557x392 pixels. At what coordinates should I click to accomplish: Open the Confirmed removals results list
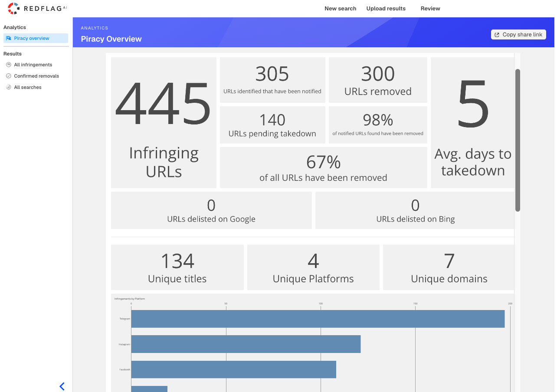tap(36, 76)
